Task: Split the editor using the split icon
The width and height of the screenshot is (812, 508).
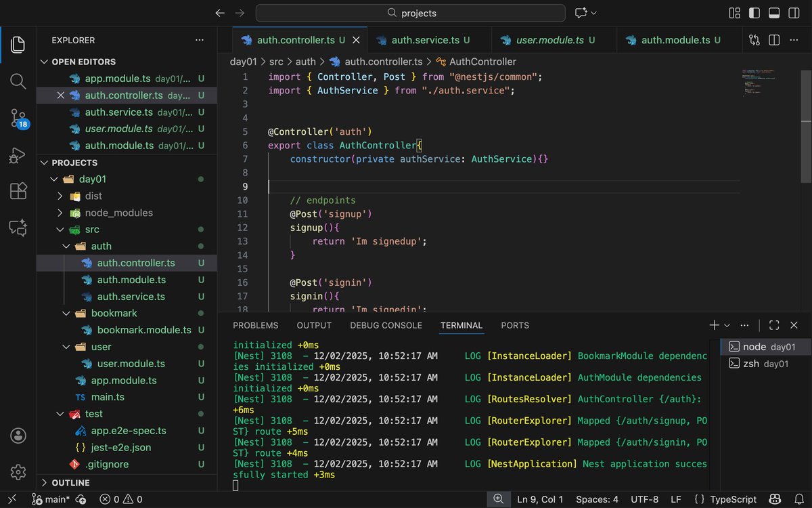Action: coord(773,40)
